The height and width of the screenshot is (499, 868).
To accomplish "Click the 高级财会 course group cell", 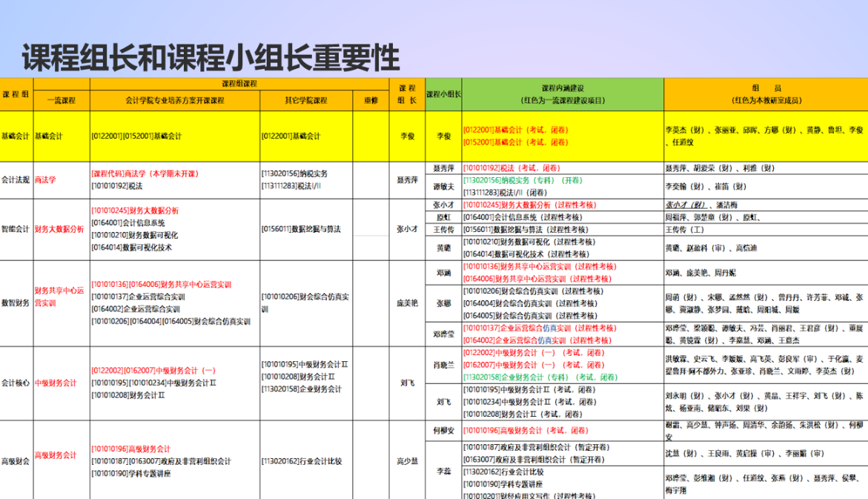I will (16, 460).
